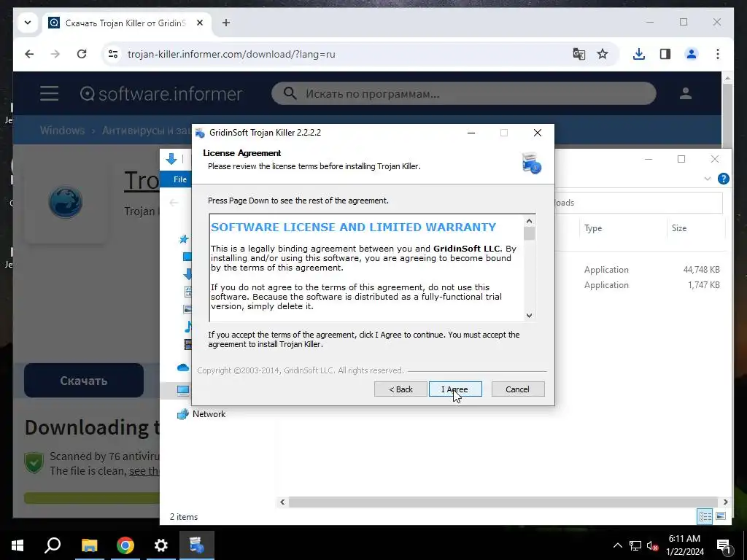Toggle Chrome side panel icon
The image size is (747, 560).
coord(665,54)
